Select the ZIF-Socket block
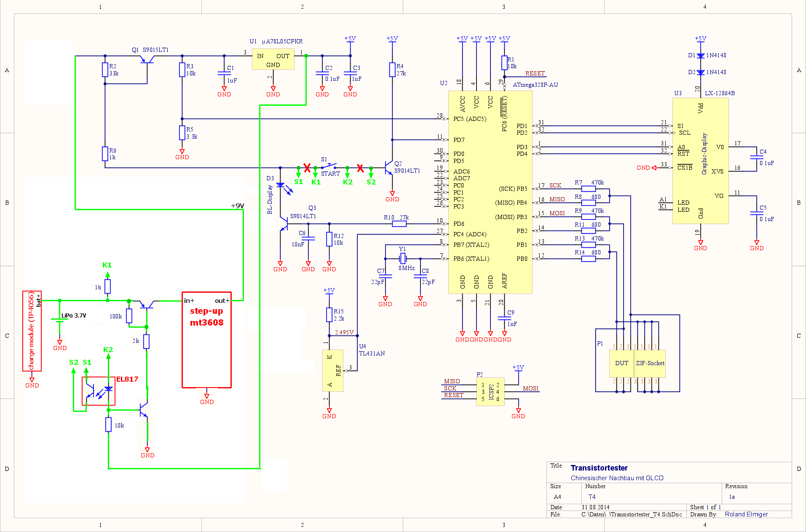The width and height of the screenshot is (806, 532). (x=650, y=363)
